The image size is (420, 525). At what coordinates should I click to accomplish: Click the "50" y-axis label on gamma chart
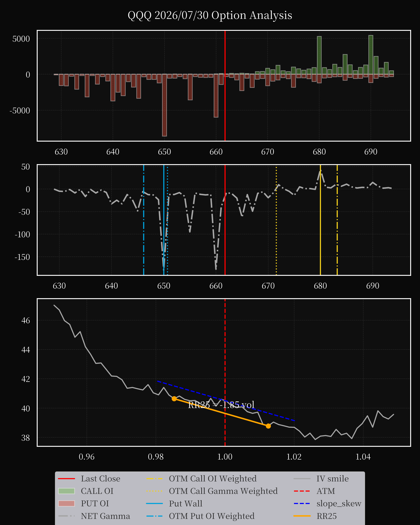(26, 167)
